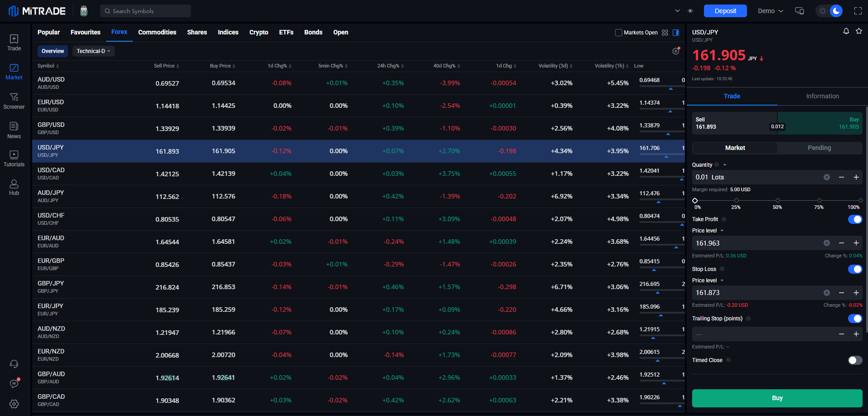
Task: Disable the Take Profit switch
Action: pyautogui.click(x=855, y=219)
